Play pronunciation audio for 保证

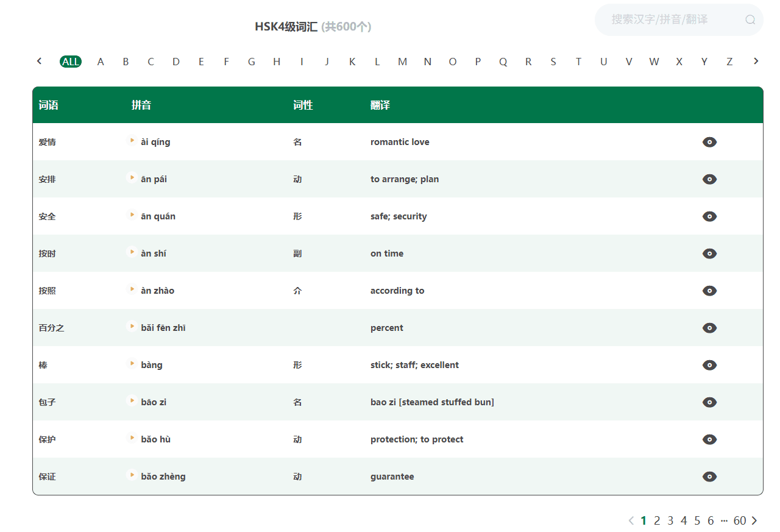(x=132, y=475)
